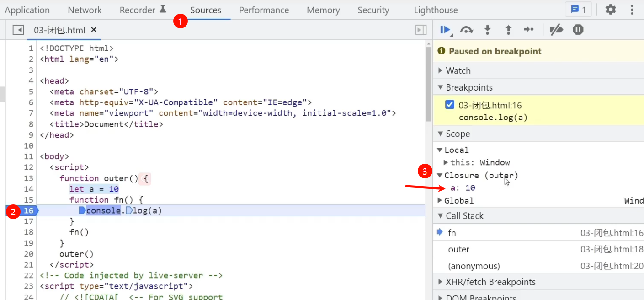
Task: Click the Recorder experiment flask icon
Action: pyautogui.click(x=163, y=9)
